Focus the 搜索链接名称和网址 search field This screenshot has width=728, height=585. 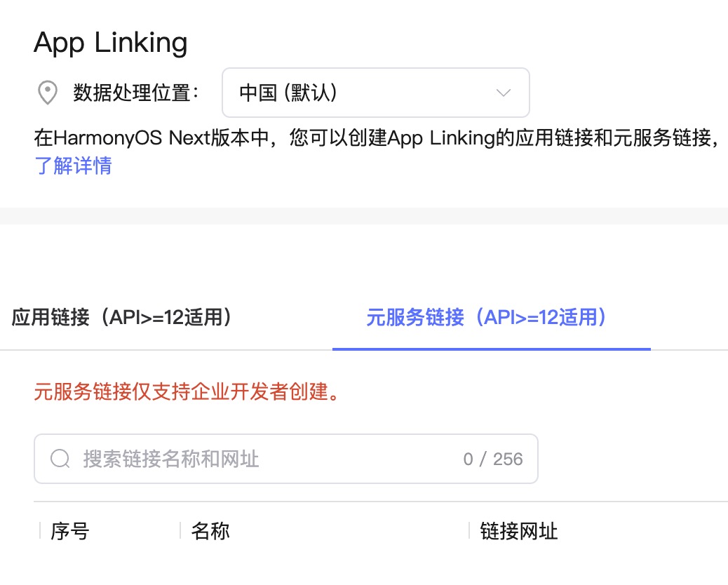click(x=286, y=459)
